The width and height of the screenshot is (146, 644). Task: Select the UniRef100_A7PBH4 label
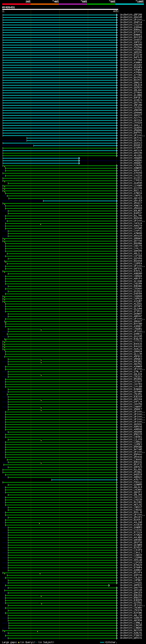coord(131,72)
